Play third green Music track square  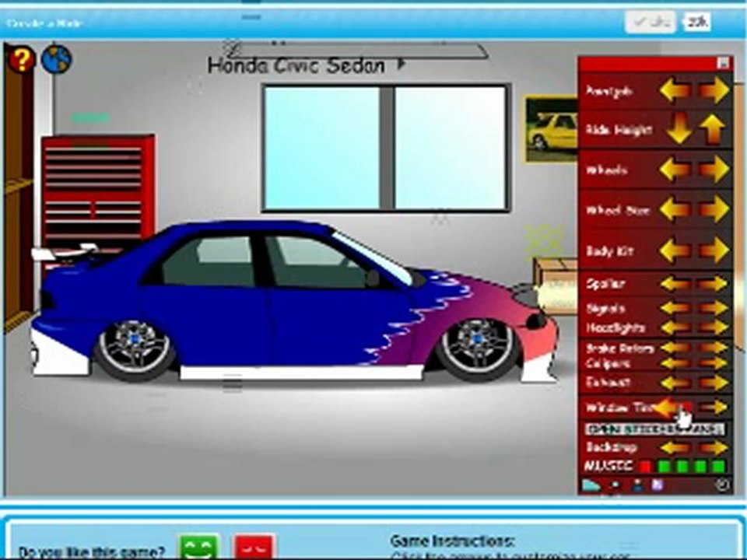[x=700, y=466]
